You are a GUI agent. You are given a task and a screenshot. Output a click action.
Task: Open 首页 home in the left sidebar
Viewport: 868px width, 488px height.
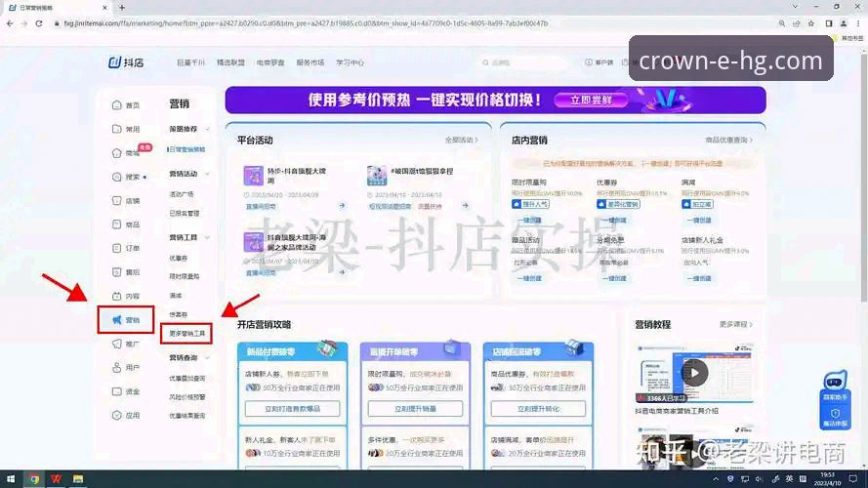(x=126, y=105)
